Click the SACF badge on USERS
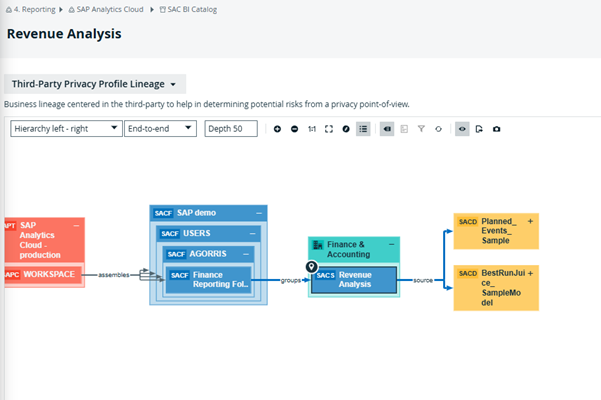Image resolution: width=601 pixels, height=400 pixels. (x=170, y=234)
